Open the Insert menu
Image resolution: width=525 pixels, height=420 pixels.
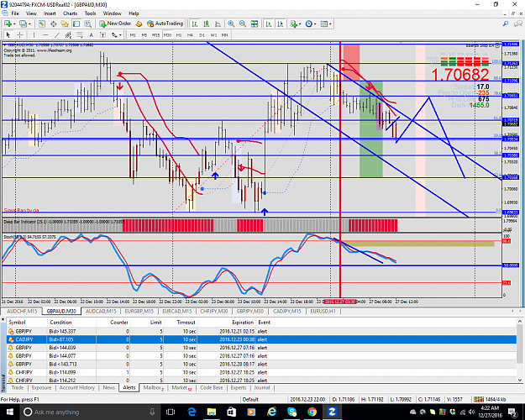(x=50, y=13)
